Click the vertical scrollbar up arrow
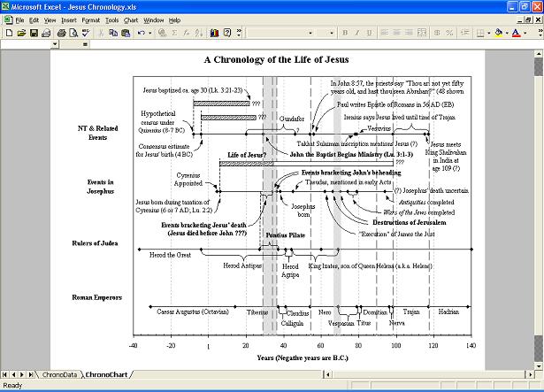Screen dimensions: 544x392 click(x=539, y=54)
